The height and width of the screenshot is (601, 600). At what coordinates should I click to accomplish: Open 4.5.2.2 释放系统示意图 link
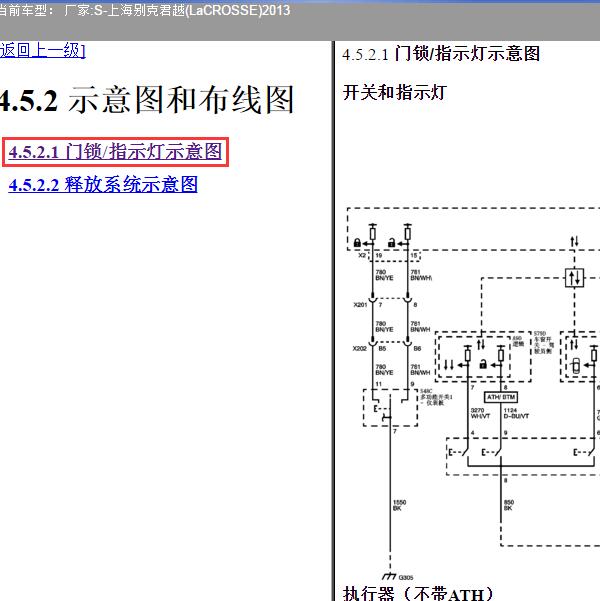[x=103, y=185]
